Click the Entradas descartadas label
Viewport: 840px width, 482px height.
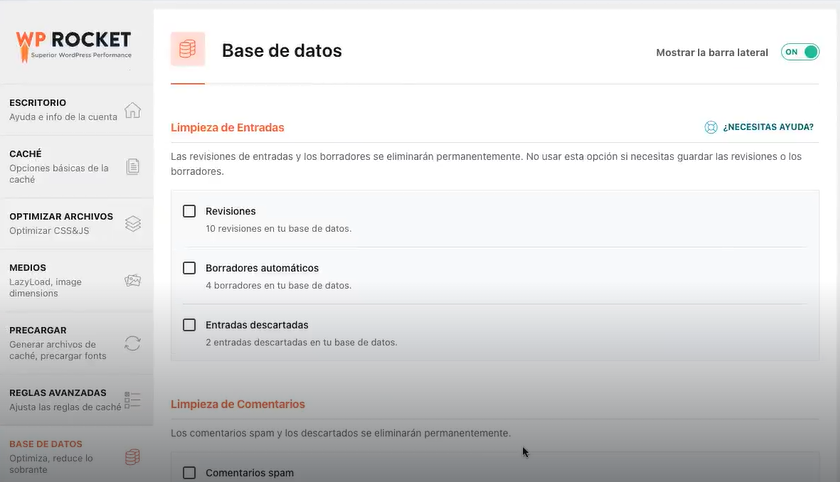(x=257, y=325)
